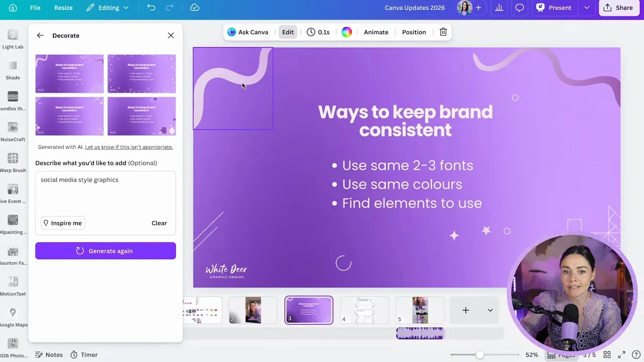Screen dimensions: 644x362
Task: Open the Shade app
Action: coord(13,70)
